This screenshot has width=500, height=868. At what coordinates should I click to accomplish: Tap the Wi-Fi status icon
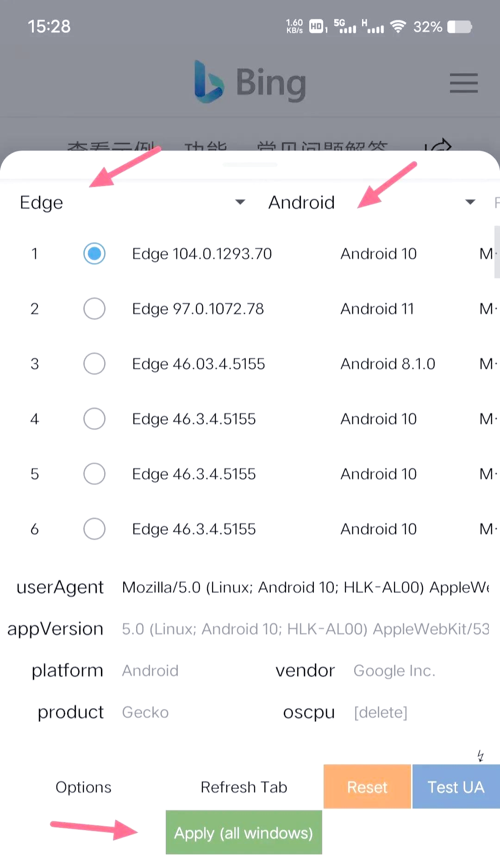pyautogui.click(x=398, y=27)
